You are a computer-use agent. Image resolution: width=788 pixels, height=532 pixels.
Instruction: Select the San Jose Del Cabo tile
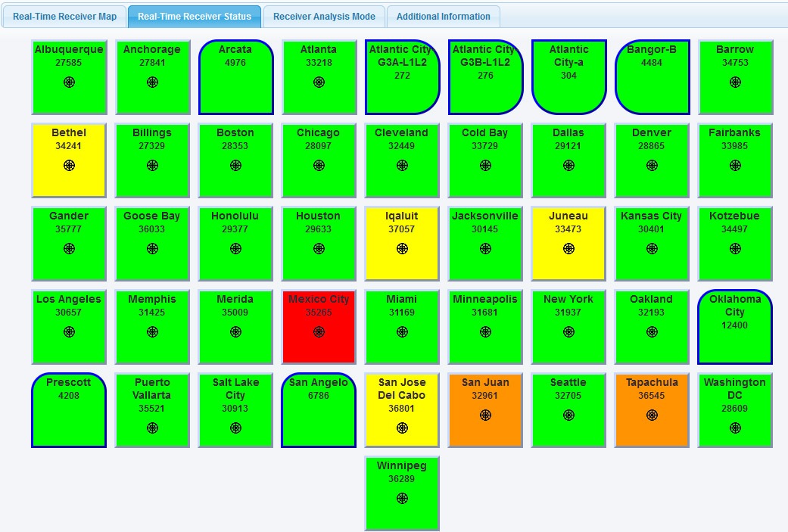point(402,410)
